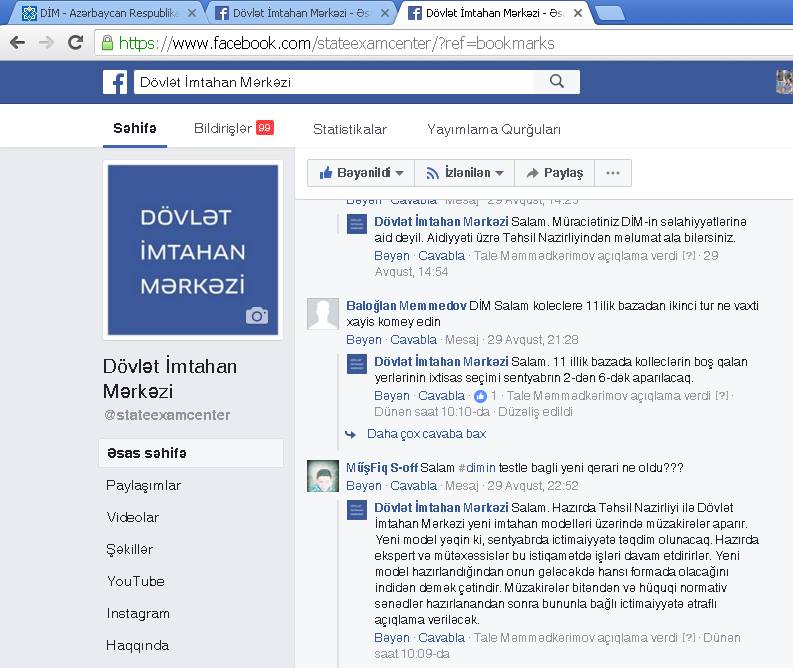Click Bəyən under the Təhsil Nazirliyindən reply
The image size is (793, 668).
click(392, 256)
